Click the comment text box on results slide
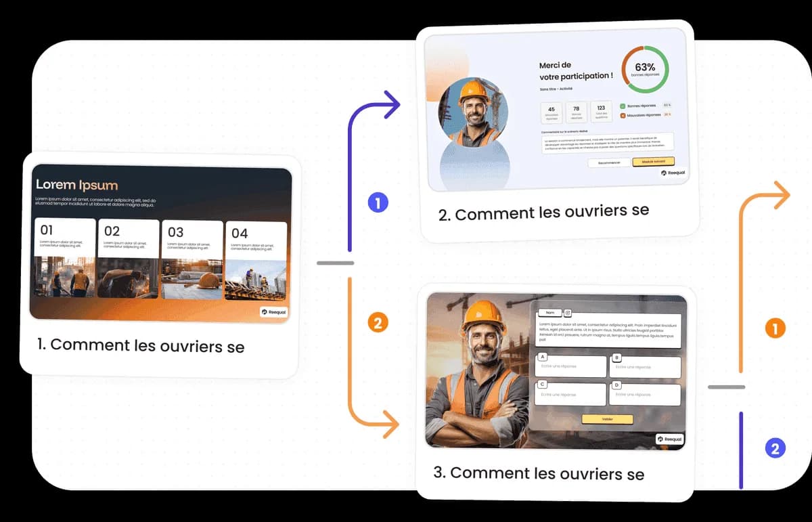The width and height of the screenshot is (812, 522). click(x=607, y=142)
